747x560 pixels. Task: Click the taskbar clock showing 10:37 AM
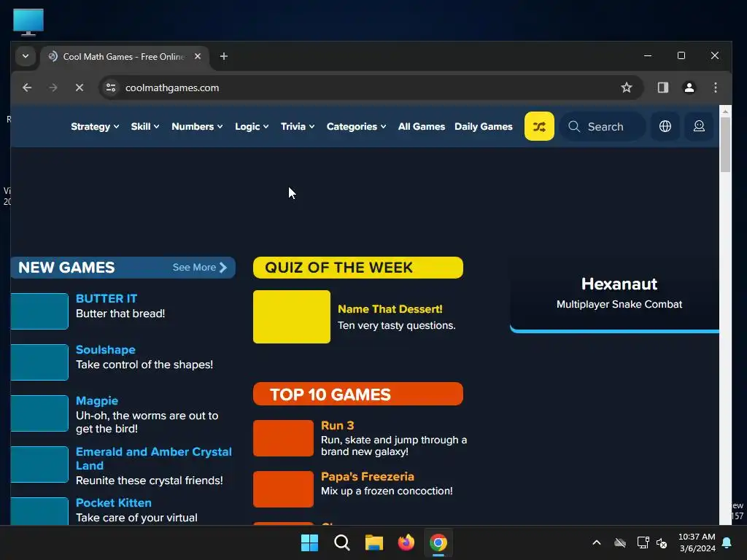pos(697,542)
